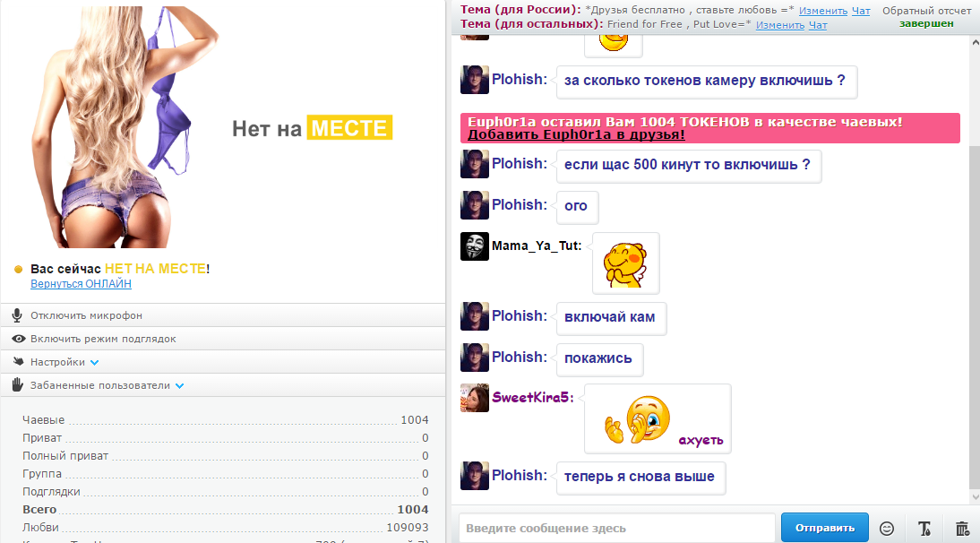
Task: Expand the Настройки chevron arrow
Action: (x=95, y=362)
